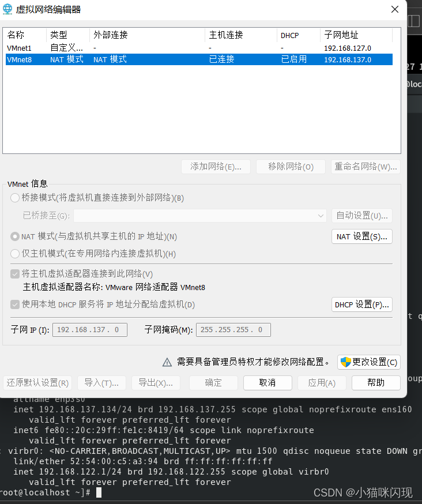Click the 还原默认设置(R) button
The width and height of the screenshot is (422, 504).
pyautogui.click(x=37, y=383)
